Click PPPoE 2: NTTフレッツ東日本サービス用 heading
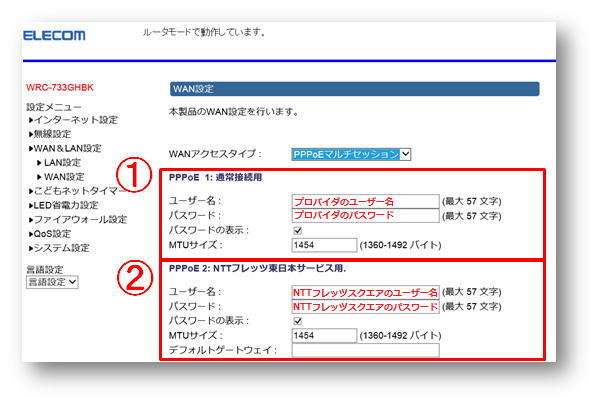 point(257,269)
